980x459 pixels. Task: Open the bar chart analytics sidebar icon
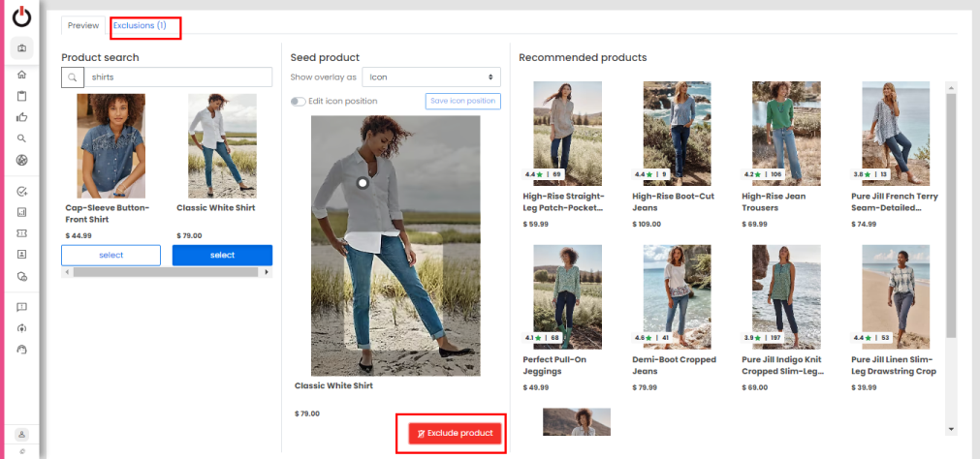point(21,212)
